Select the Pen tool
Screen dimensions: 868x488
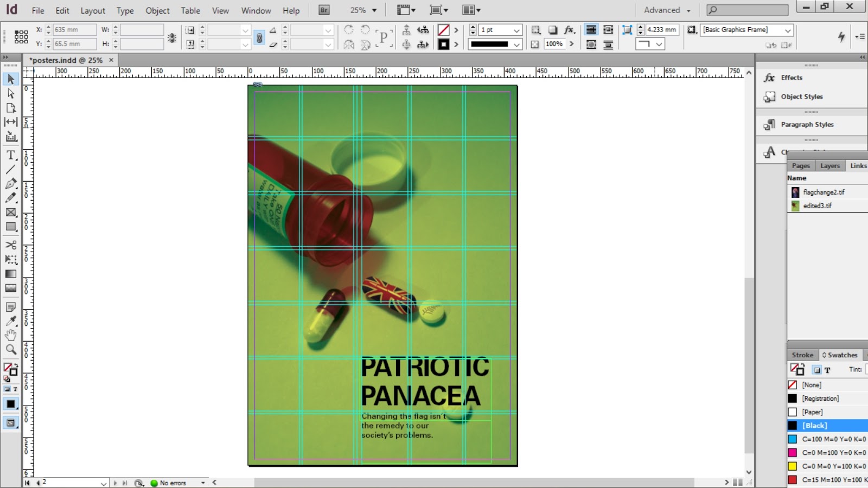click(11, 184)
